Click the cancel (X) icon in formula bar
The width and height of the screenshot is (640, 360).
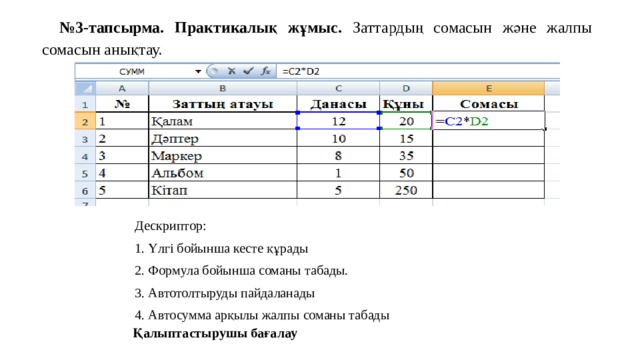[231, 71]
